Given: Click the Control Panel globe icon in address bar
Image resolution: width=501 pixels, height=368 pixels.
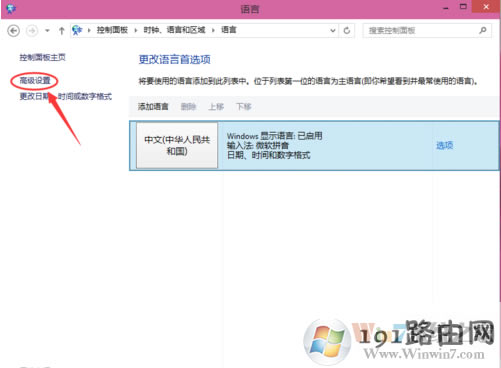Looking at the screenshot, I should [77, 30].
